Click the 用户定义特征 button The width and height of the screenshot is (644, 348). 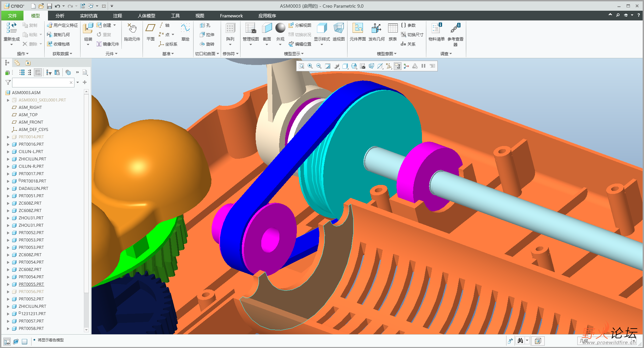[x=62, y=25]
